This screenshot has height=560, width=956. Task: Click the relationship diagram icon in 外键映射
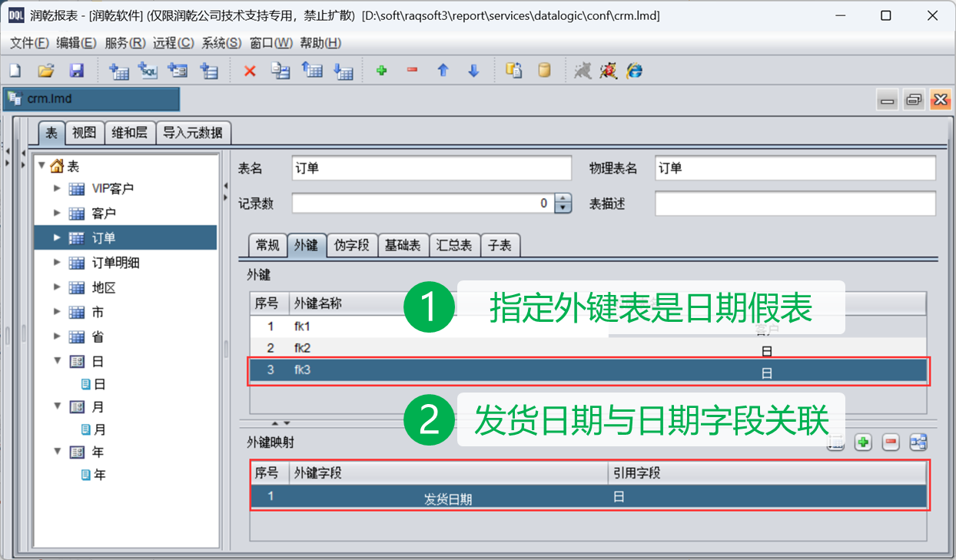click(x=918, y=442)
